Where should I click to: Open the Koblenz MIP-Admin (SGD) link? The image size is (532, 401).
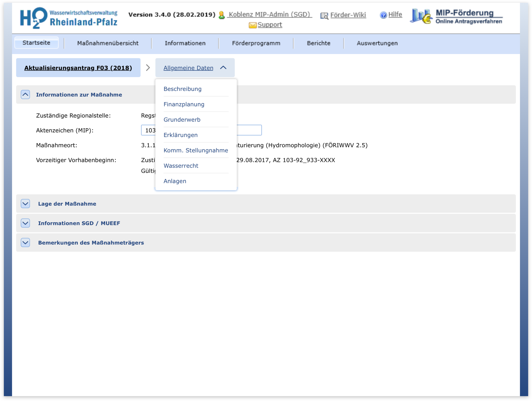tap(269, 14)
